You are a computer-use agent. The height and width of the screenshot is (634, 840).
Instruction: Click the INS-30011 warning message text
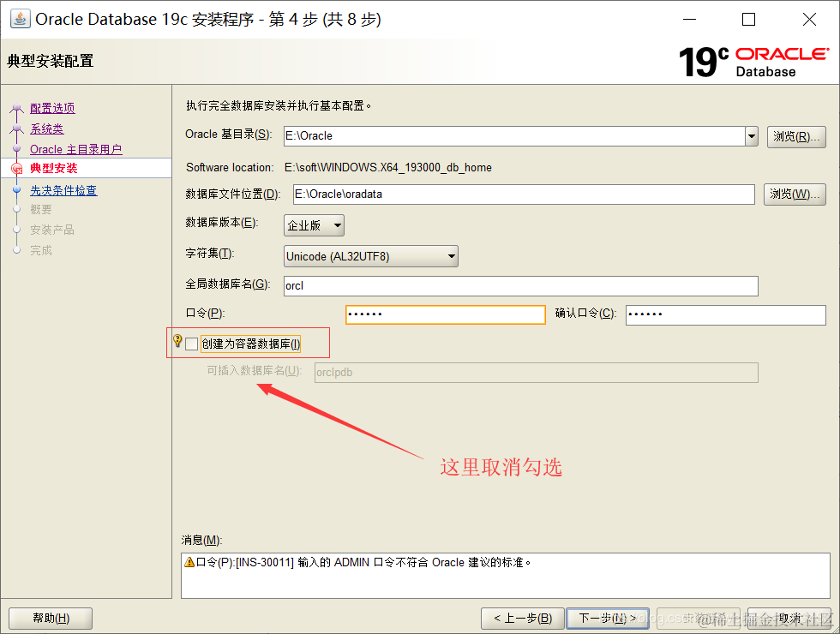coord(363,562)
